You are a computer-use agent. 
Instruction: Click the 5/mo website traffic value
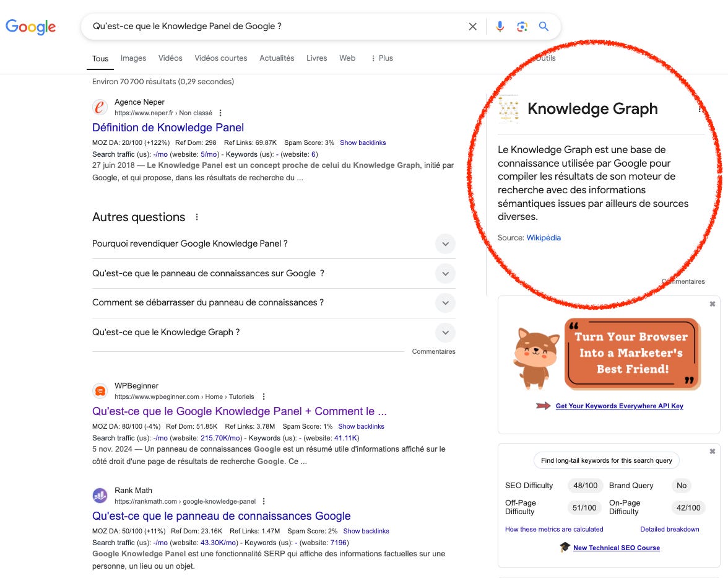(209, 154)
